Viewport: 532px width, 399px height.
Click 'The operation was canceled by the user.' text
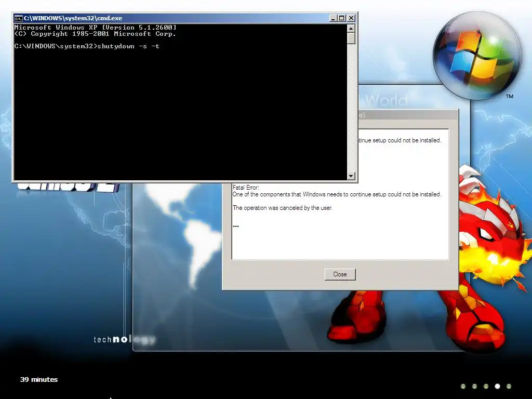283,208
